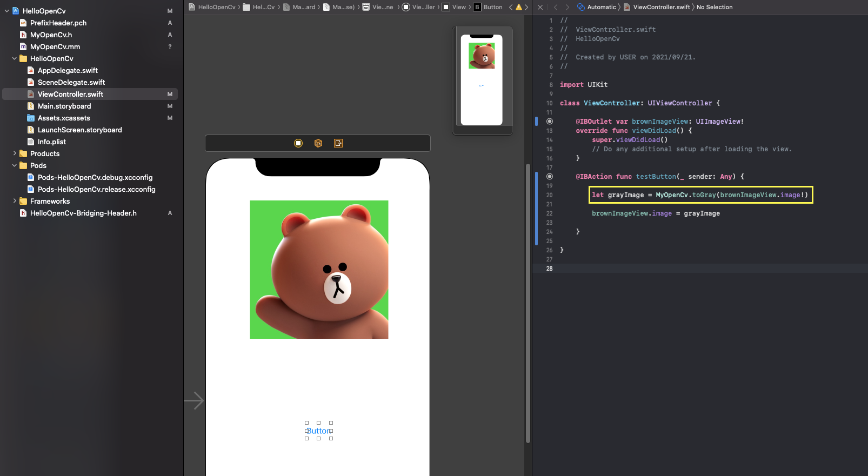The height and width of the screenshot is (476, 868).
Task: Open the Automatic assistant mode menu
Action: click(x=597, y=7)
